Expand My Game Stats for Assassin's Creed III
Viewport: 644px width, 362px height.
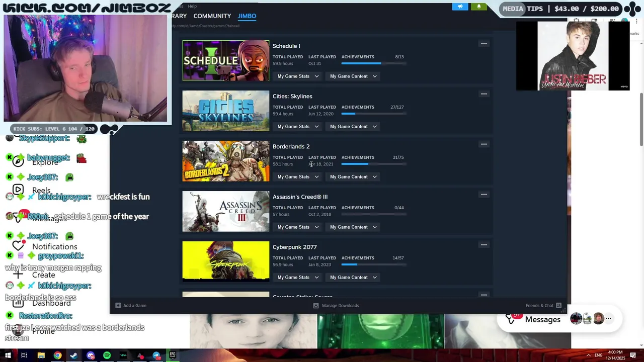[x=297, y=227]
